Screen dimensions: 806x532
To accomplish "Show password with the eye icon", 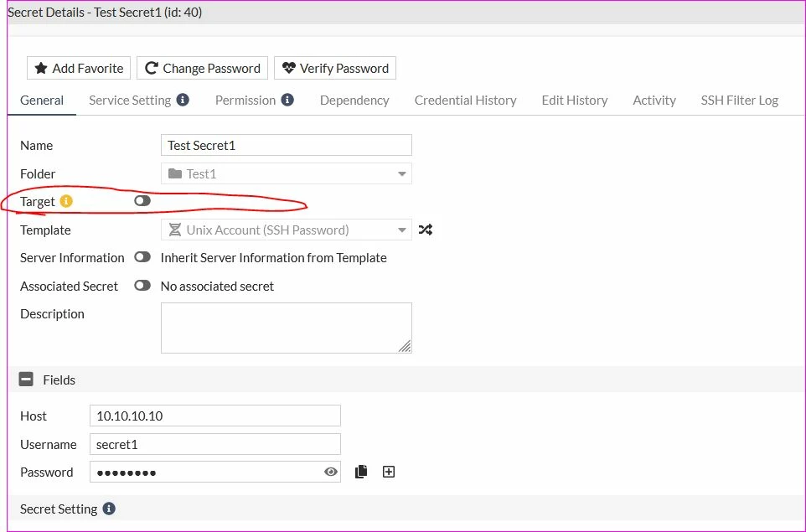I will (x=330, y=472).
